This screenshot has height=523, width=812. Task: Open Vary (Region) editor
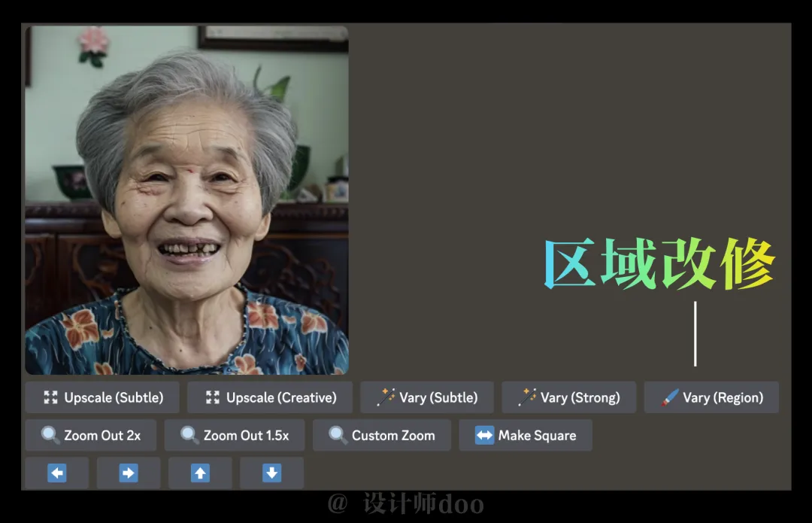click(711, 397)
